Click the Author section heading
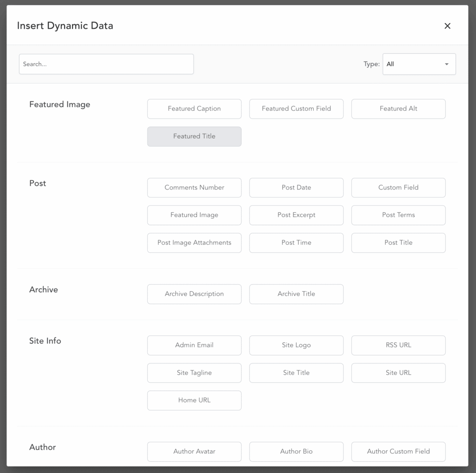The image size is (476, 473). (42, 447)
